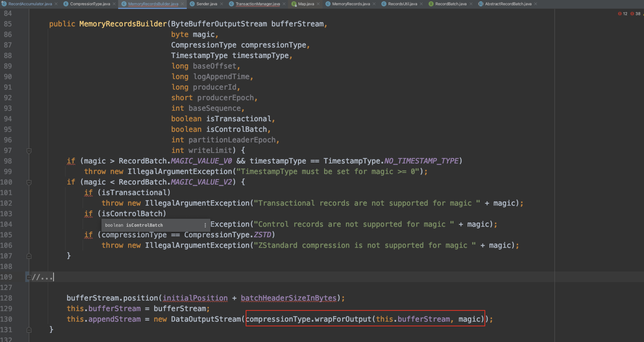Click the interface icon on RecordBatch.java tab
644x342 pixels.
431,4
